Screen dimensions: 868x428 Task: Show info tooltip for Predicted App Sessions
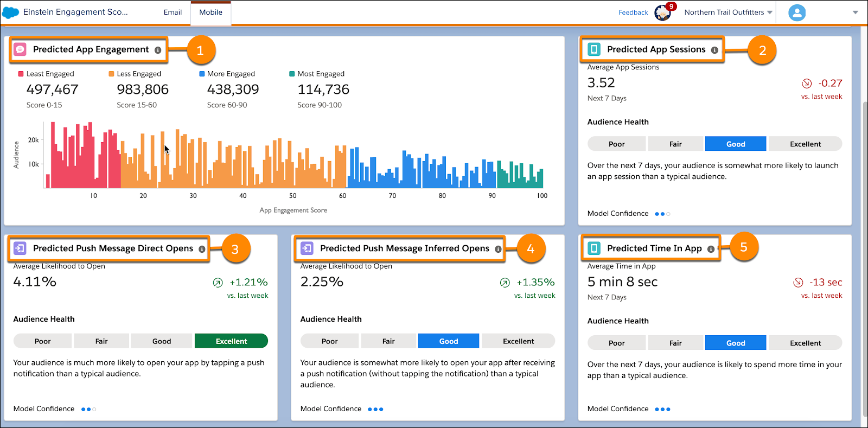[x=714, y=50]
